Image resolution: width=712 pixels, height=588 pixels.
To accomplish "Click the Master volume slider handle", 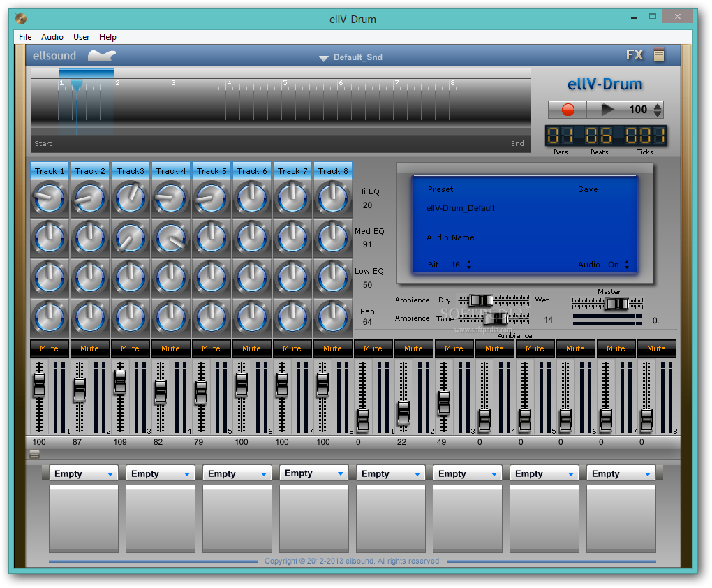I will (618, 304).
